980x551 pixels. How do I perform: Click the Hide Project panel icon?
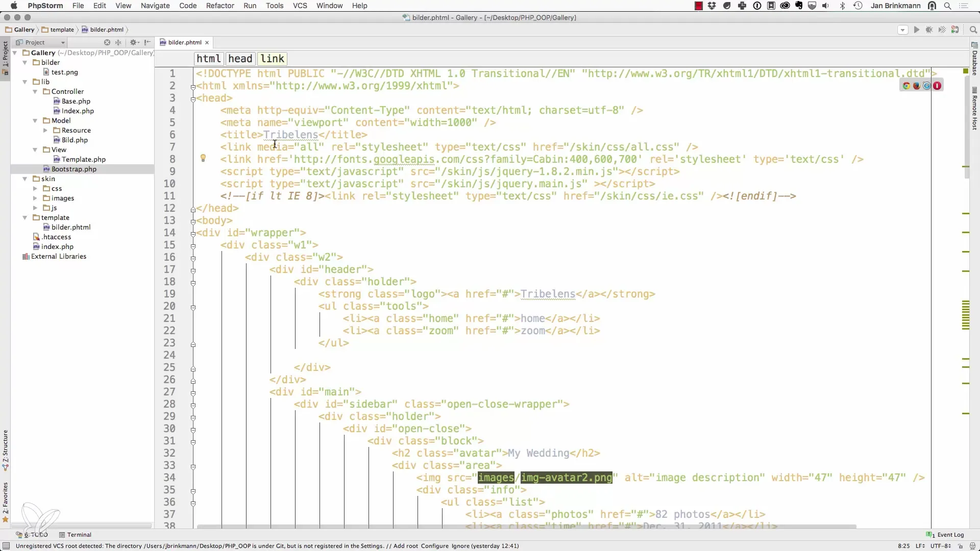pos(148,42)
